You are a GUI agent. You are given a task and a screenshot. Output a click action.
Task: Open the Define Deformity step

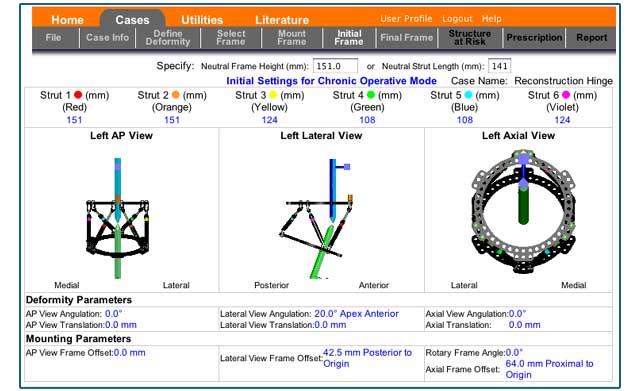coord(168,38)
